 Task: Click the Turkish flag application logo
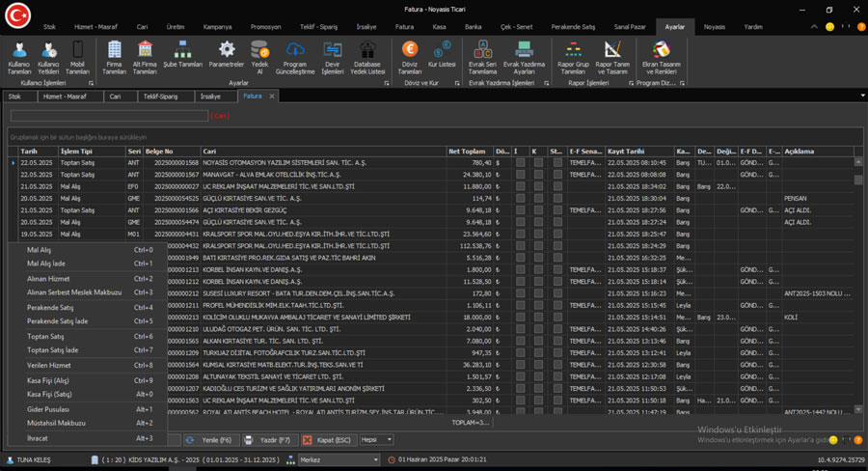(17, 15)
